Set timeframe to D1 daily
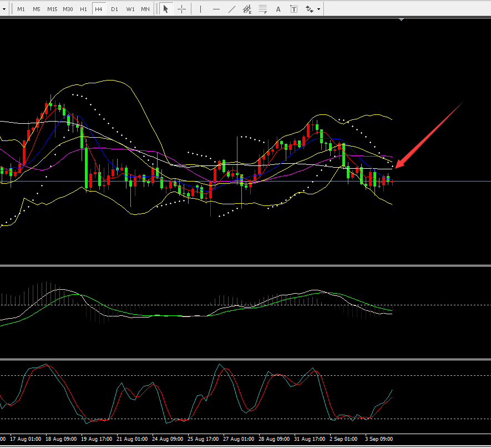 (114, 9)
